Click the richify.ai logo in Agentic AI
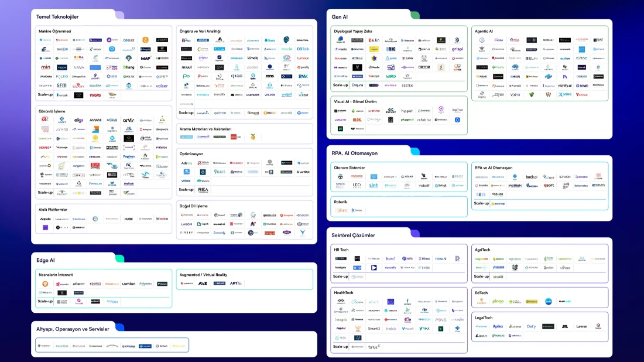Image resolution: width=644 pixels, height=362 pixels. tap(565, 86)
